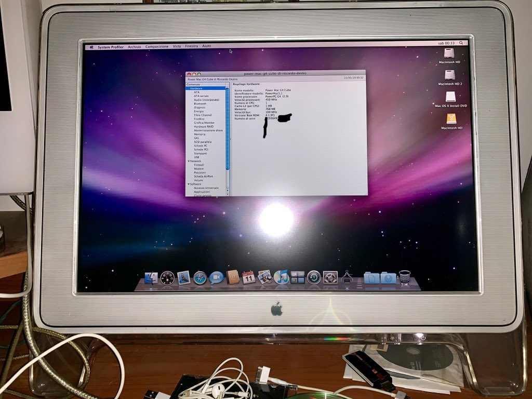Select SAS entry

pyautogui.click(x=196, y=138)
